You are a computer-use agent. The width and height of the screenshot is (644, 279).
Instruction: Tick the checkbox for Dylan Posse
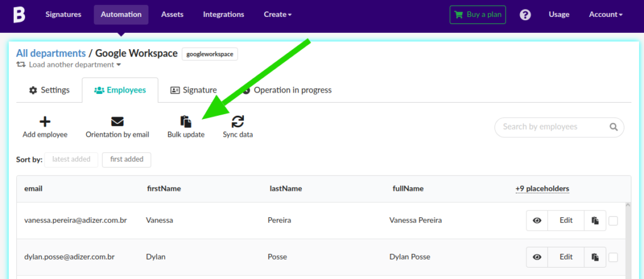613,257
